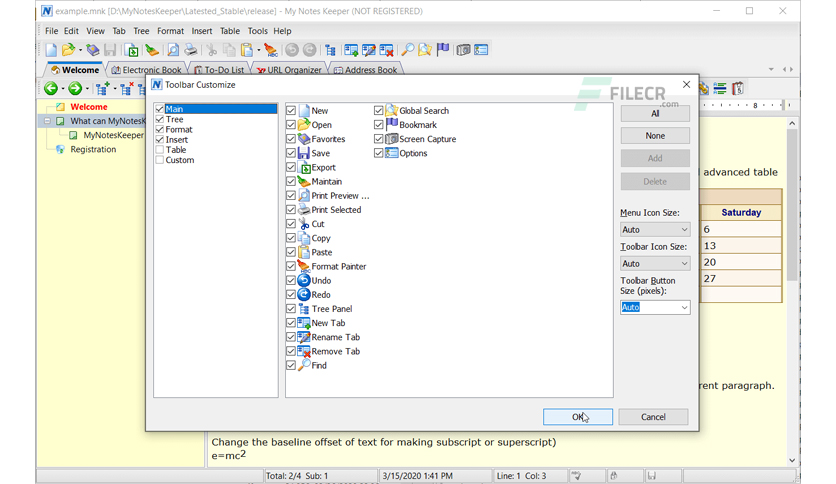Click the Cancel button

click(x=653, y=417)
